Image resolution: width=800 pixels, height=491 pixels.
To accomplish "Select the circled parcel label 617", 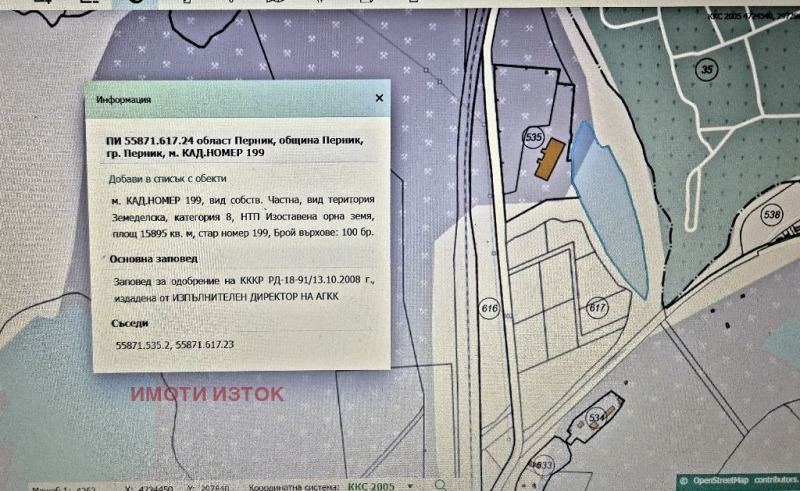I will click(597, 307).
